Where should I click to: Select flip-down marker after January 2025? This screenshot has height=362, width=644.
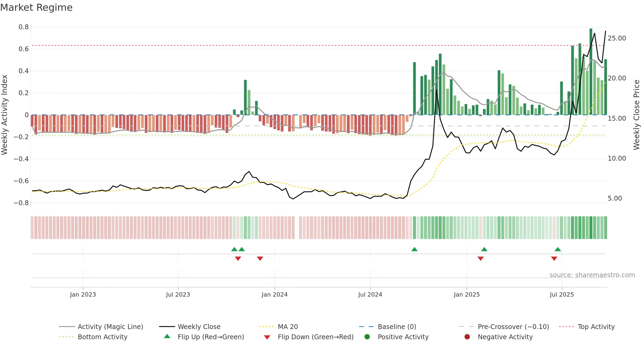481,258
